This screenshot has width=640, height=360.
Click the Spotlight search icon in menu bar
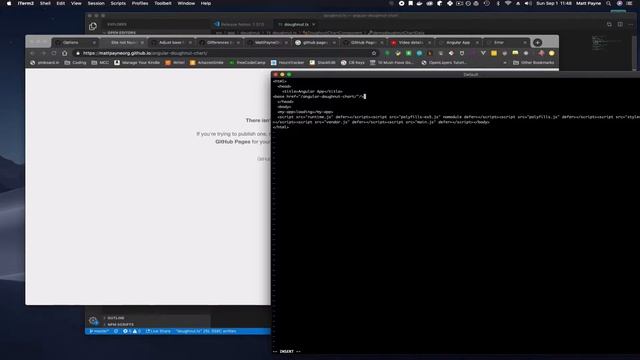tap(608, 3)
